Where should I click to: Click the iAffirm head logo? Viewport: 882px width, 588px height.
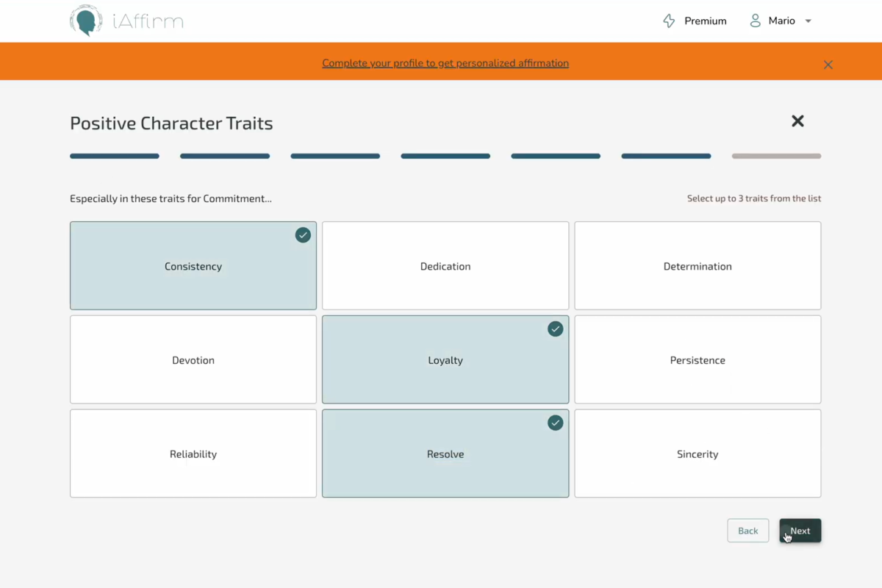pyautogui.click(x=86, y=21)
